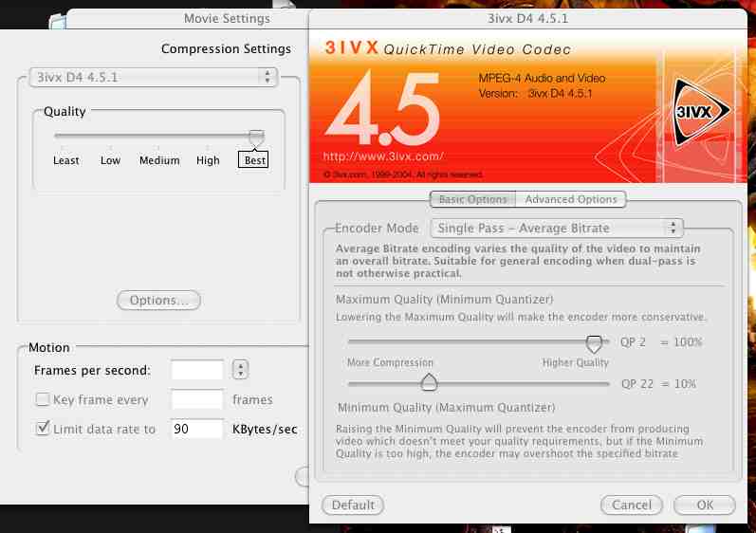Click the Frames per second stepper arrows

tap(240, 370)
